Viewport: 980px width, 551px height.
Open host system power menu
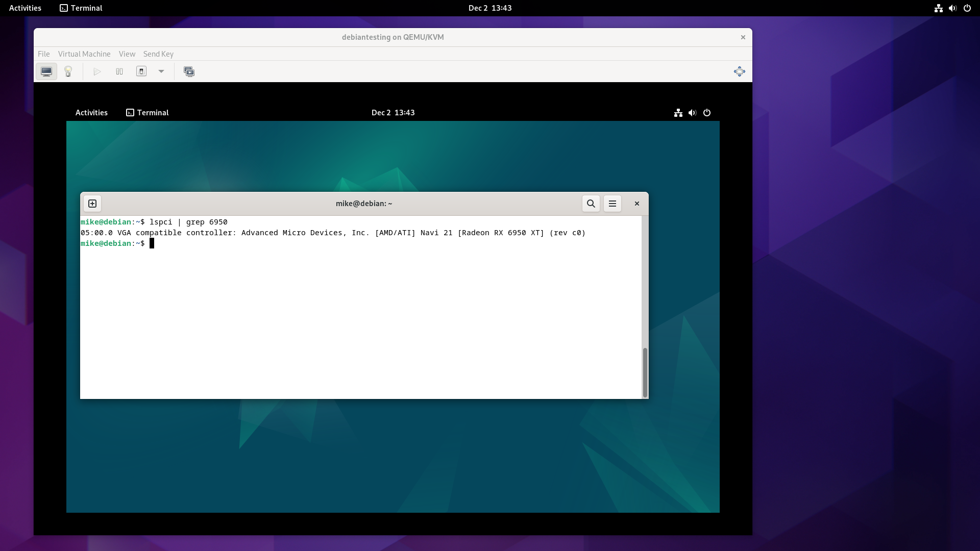[967, 8]
